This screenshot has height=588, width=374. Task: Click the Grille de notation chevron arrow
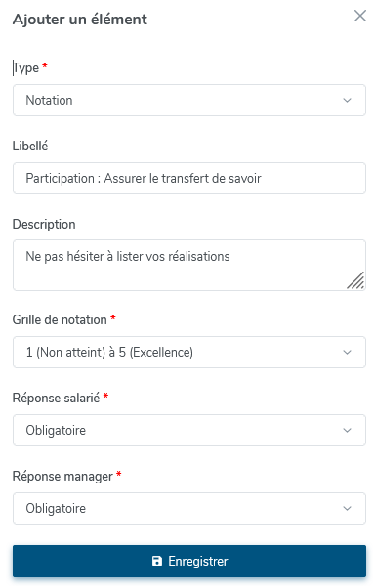347,353
